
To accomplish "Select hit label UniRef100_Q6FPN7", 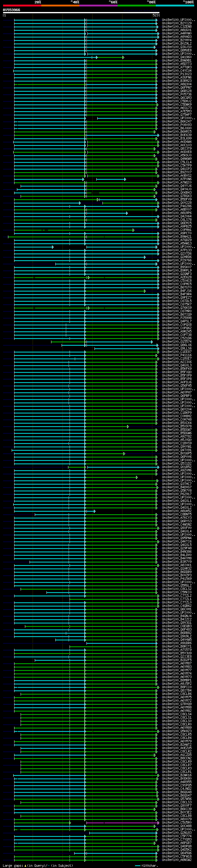I will pyautogui.click(x=177, y=88).
